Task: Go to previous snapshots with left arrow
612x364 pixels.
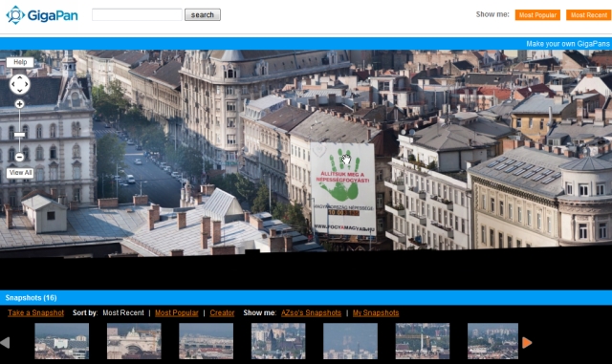Action: (5, 343)
